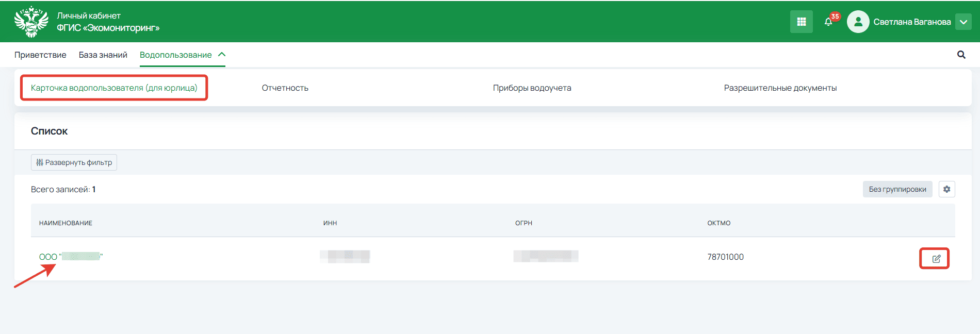Viewport: 980px width, 334px height.
Task: Expand the user account dropdown arrow
Action: [x=963, y=22]
